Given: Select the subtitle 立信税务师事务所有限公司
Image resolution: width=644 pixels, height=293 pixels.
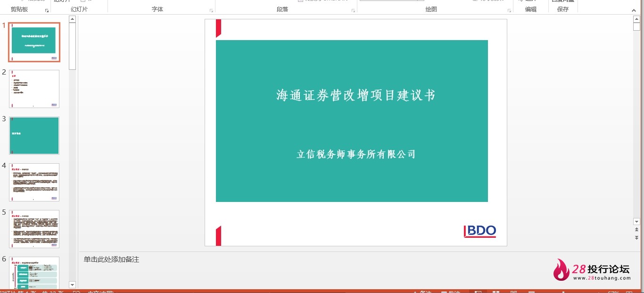Looking at the screenshot, I should (x=356, y=154).
